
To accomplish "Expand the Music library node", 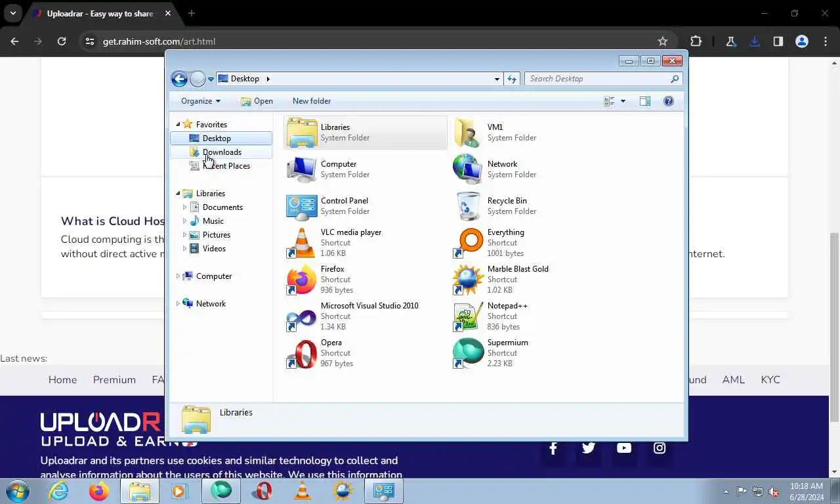I will coord(184,221).
